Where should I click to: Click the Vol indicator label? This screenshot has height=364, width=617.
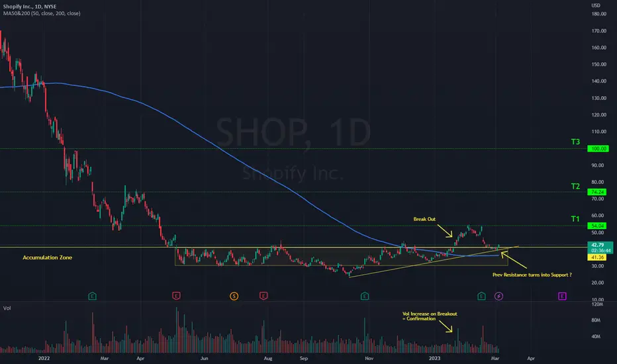click(7, 308)
